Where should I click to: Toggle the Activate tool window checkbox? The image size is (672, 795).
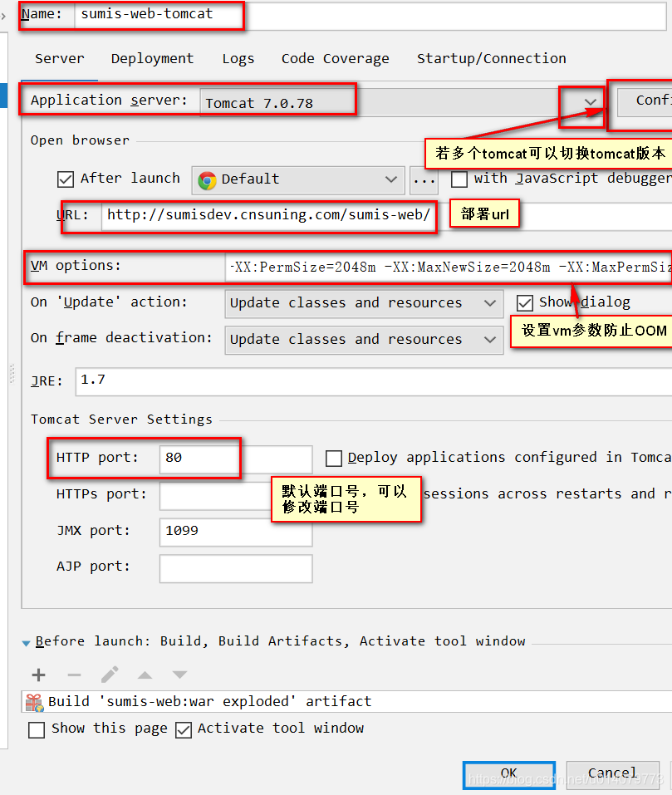click(184, 730)
